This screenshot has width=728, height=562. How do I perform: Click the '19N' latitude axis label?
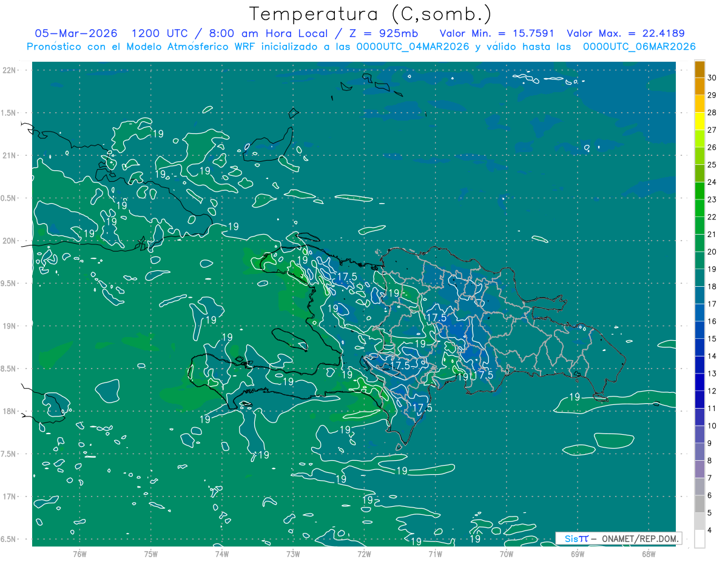(x=10, y=326)
